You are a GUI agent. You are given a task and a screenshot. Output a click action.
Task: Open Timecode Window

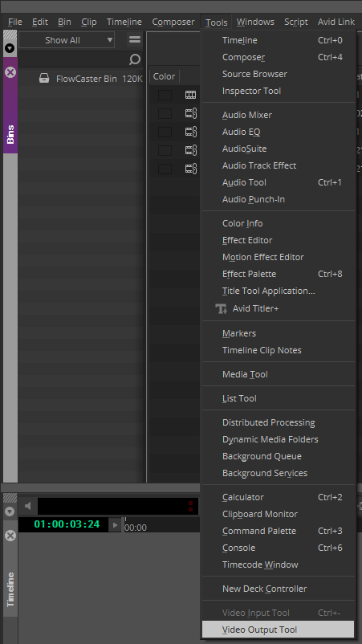(x=279, y=565)
